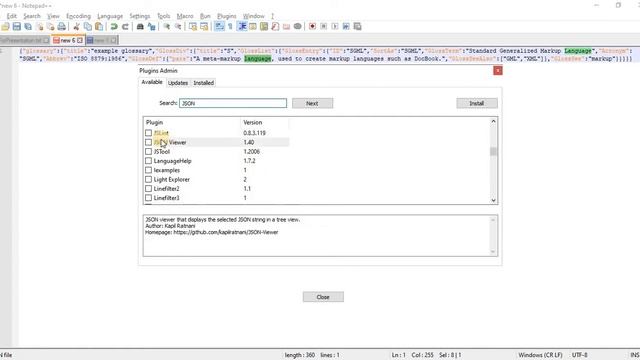640x360 pixels.
Task: Click the plugin list scroll up arrow
Action: coord(493,121)
